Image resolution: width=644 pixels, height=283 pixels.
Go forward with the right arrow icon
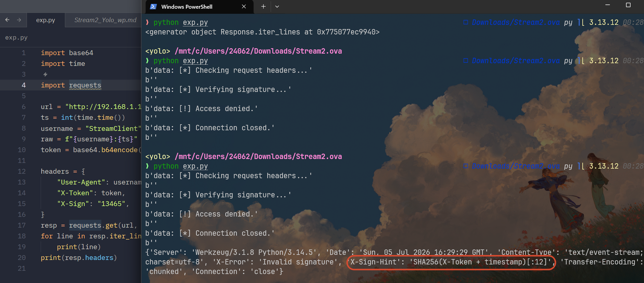(19, 20)
